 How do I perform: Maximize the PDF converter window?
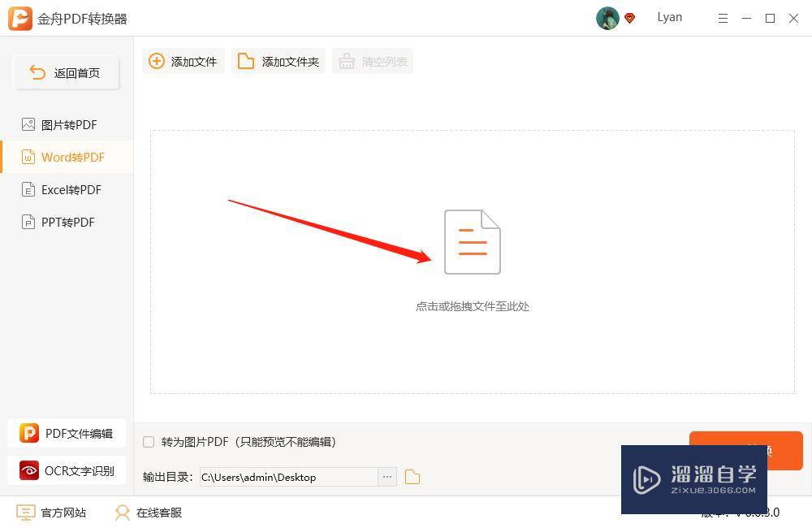coord(770,19)
